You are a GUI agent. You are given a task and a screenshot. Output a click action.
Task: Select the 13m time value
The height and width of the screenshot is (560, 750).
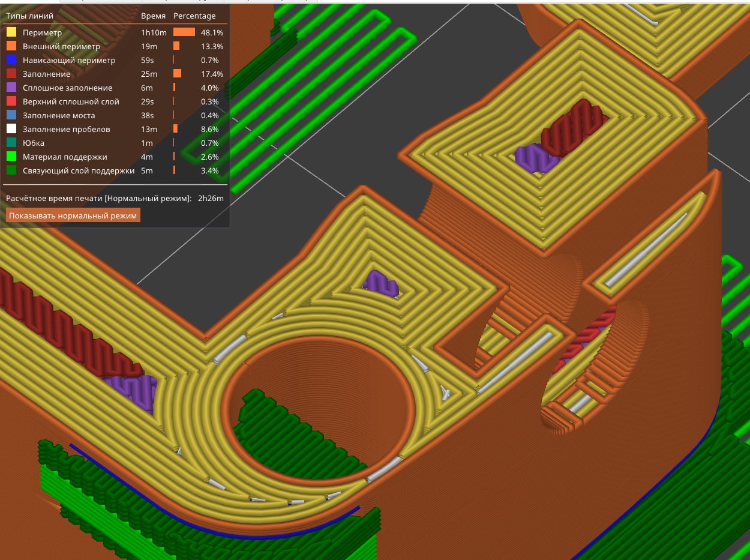149,129
